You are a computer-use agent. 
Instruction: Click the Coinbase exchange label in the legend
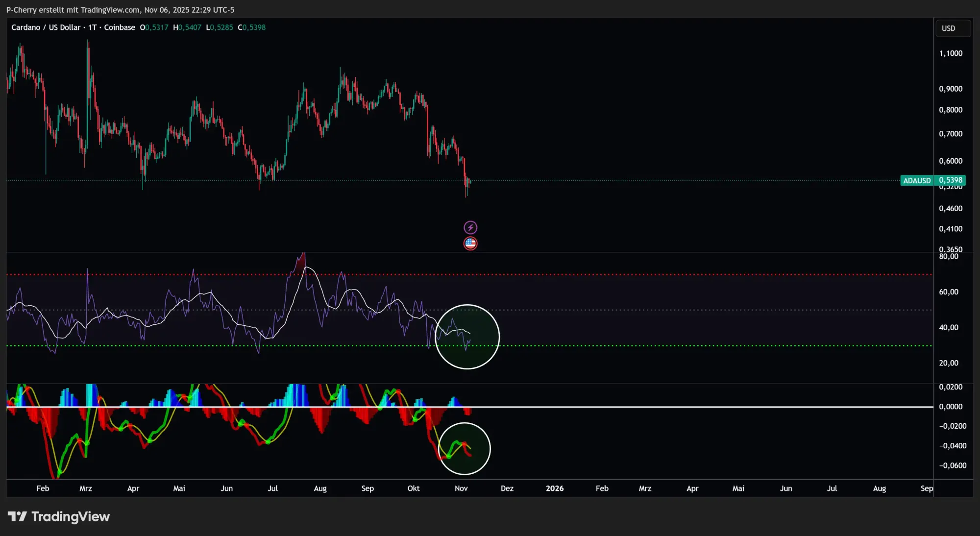[x=120, y=27]
